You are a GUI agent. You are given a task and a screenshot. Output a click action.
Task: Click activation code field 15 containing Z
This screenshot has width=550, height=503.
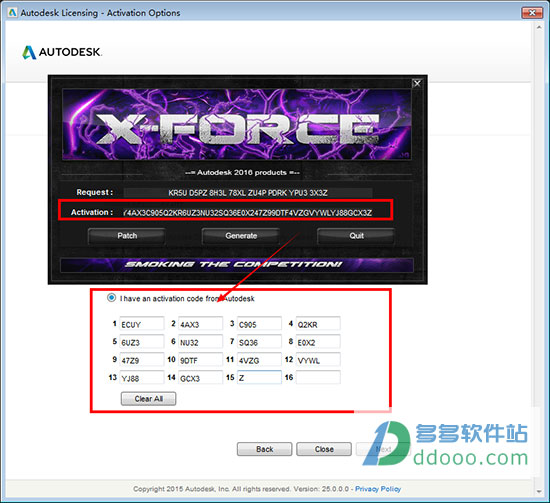point(259,377)
